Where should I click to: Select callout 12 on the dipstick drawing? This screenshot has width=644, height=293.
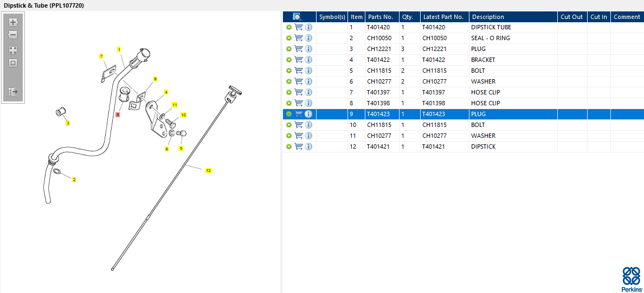coord(208,170)
